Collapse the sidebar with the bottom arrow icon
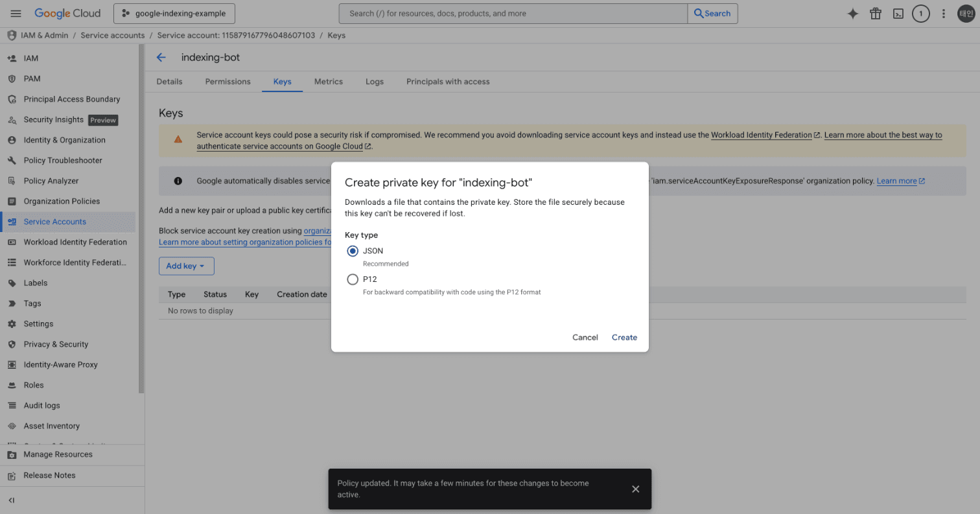 (x=12, y=500)
